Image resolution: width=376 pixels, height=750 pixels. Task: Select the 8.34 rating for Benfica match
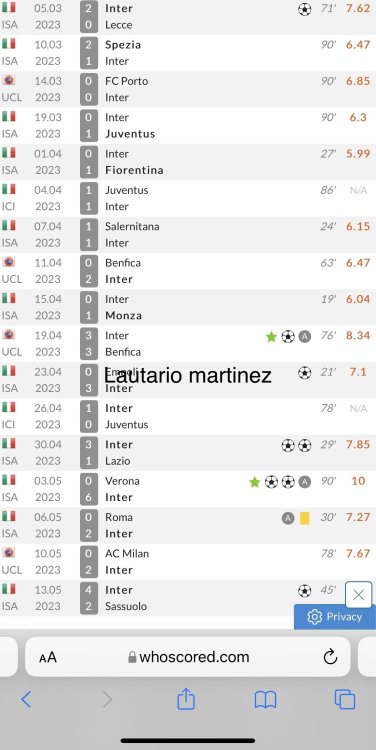(358, 335)
